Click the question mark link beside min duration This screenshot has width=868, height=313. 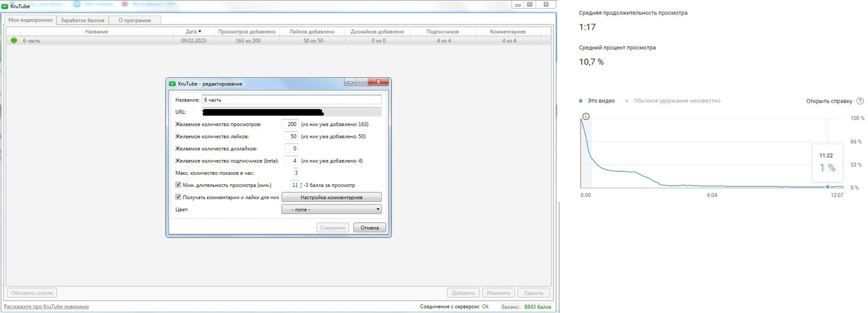(x=301, y=184)
